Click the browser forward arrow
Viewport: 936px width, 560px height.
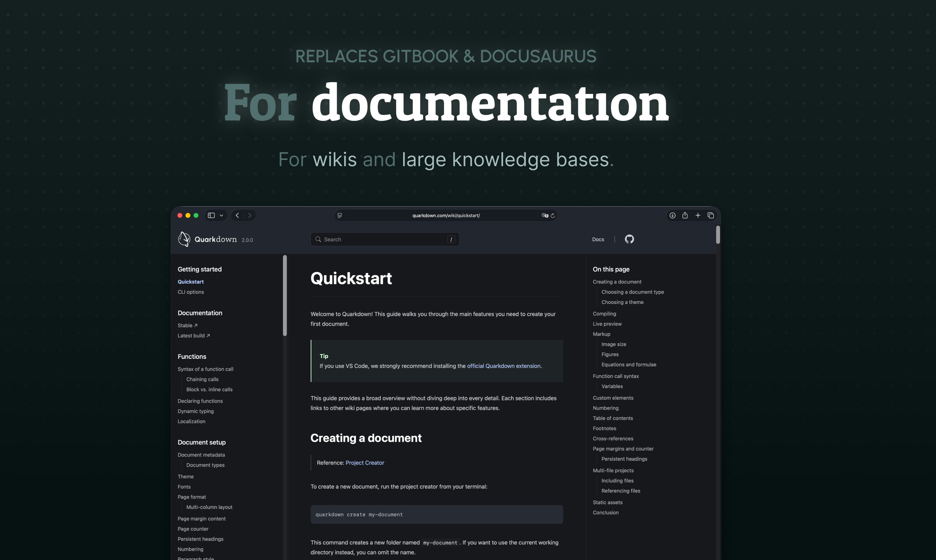[249, 216]
